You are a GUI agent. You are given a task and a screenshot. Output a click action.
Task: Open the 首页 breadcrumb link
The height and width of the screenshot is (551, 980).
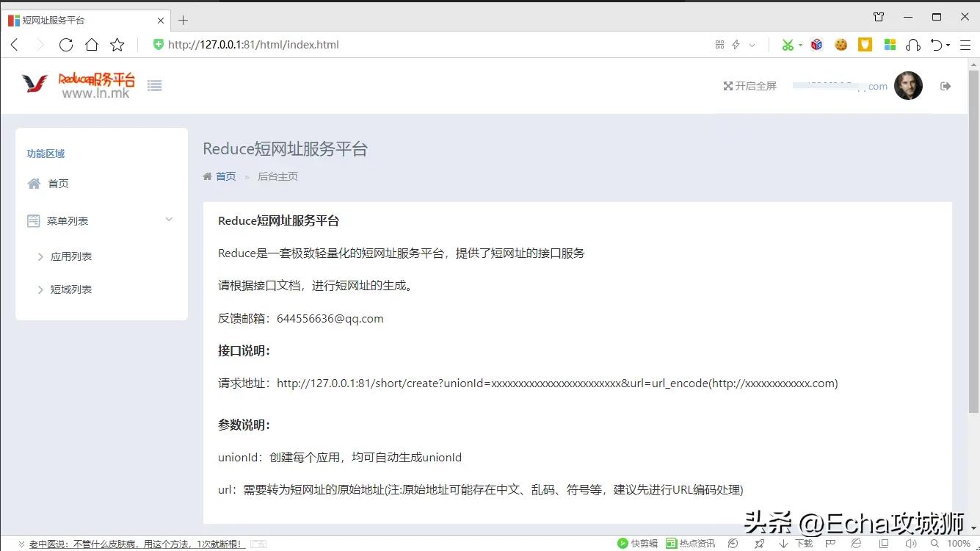coord(225,176)
